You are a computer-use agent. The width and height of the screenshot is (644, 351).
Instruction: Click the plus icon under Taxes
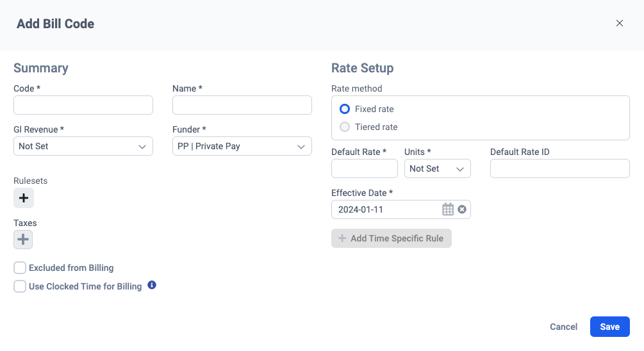point(23,240)
